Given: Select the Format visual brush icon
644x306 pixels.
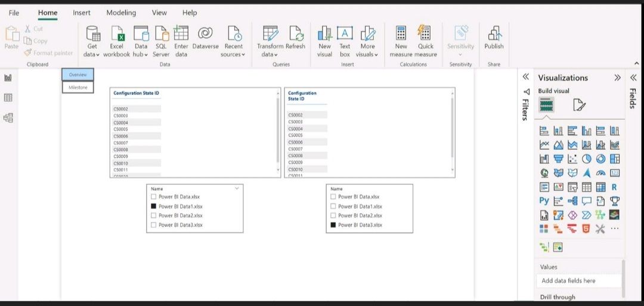Looking at the screenshot, I should pyautogui.click(x=579, y=105).
